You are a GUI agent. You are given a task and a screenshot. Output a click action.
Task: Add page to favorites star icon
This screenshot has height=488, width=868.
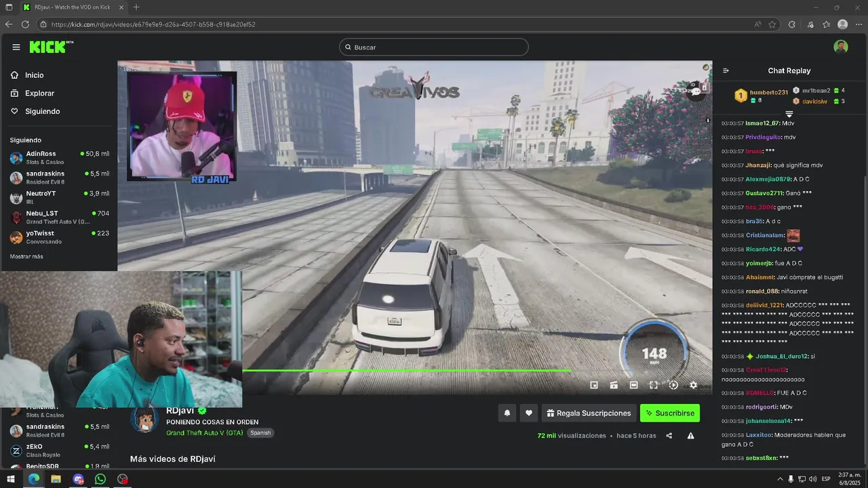coord(772,24)
